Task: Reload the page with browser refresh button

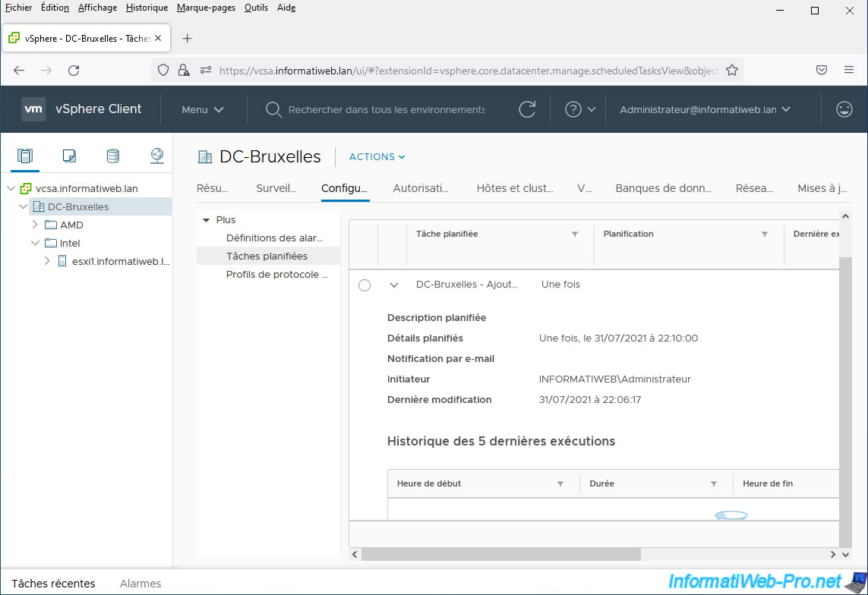Action: point(74,71)
